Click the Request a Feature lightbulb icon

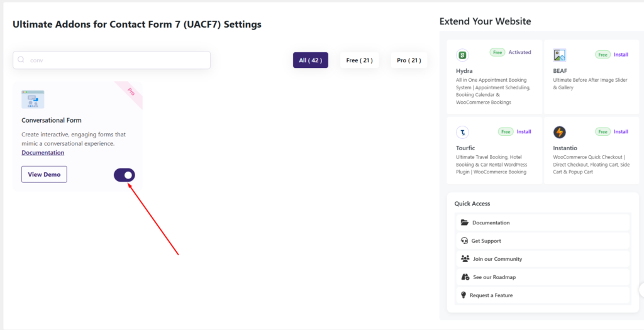464,295
